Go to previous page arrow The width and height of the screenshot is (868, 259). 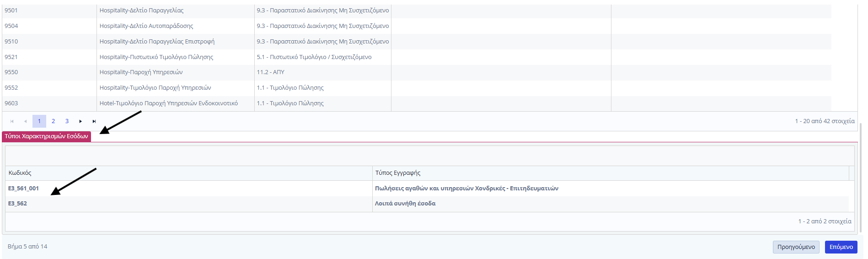coord(26,121)
